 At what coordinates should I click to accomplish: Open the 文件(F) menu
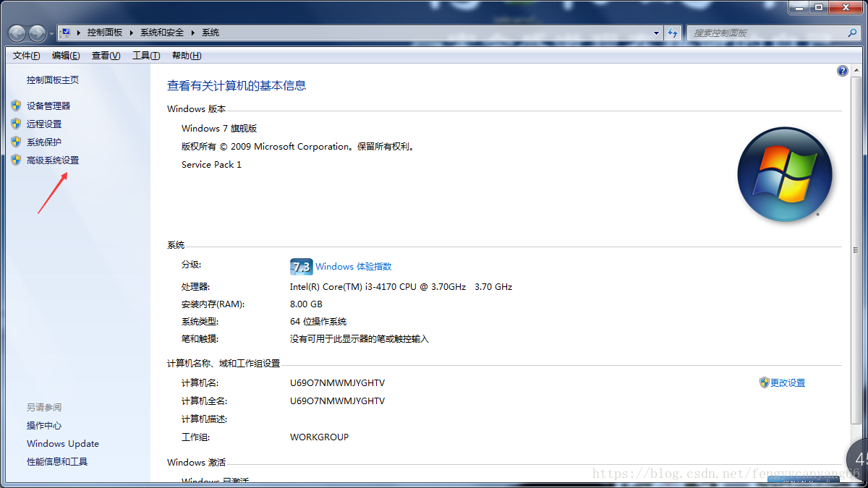27,56
